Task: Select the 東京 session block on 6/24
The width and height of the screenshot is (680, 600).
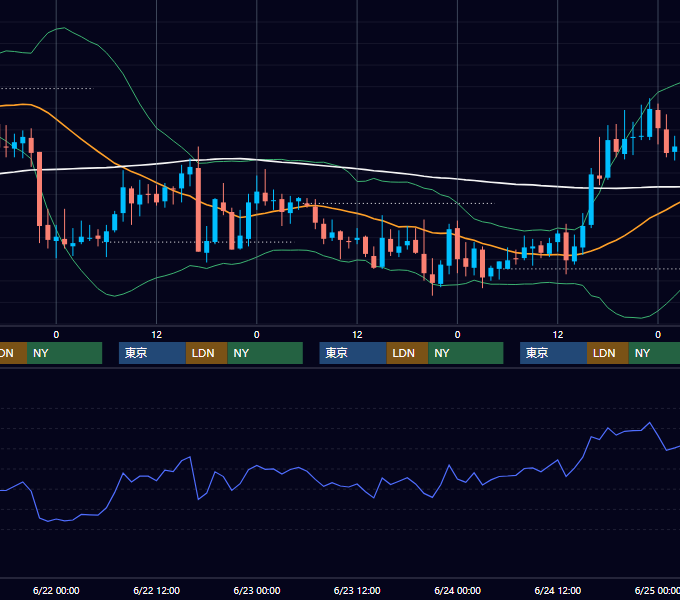Action: click(553, 353)
